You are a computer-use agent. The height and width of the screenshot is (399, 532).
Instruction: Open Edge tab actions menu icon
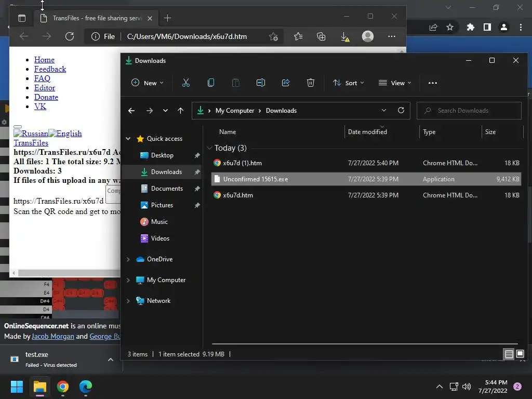[x=22, y=18]
